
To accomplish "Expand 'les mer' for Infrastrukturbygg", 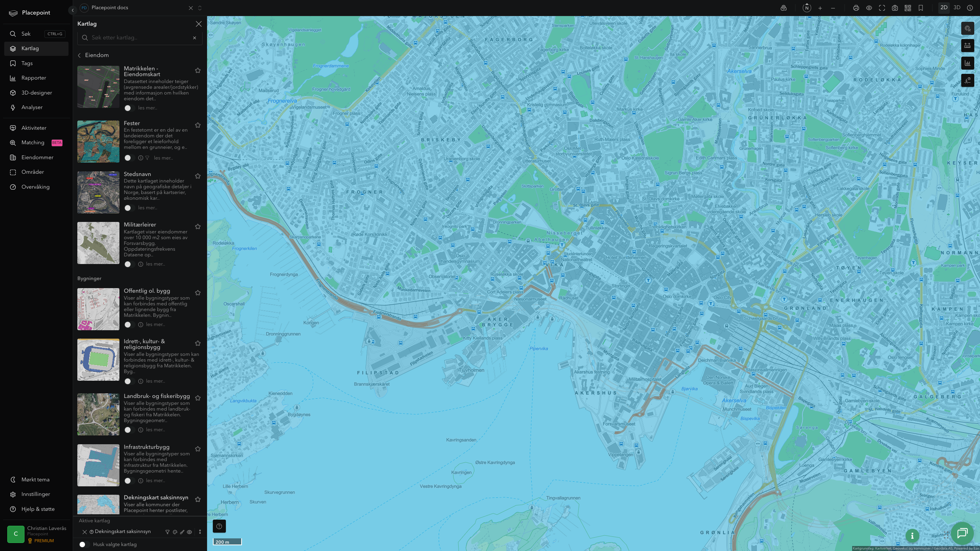I will (155, 481).
